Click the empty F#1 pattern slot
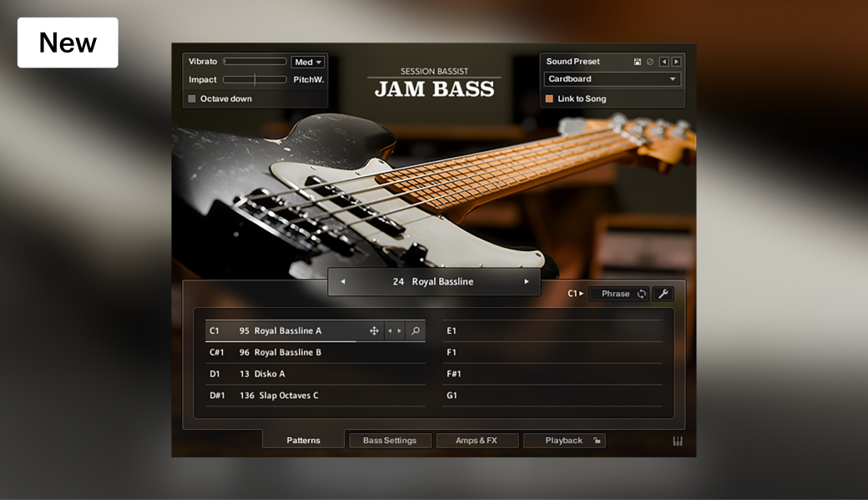The image size is (868, 500). [x=553, y=374]
